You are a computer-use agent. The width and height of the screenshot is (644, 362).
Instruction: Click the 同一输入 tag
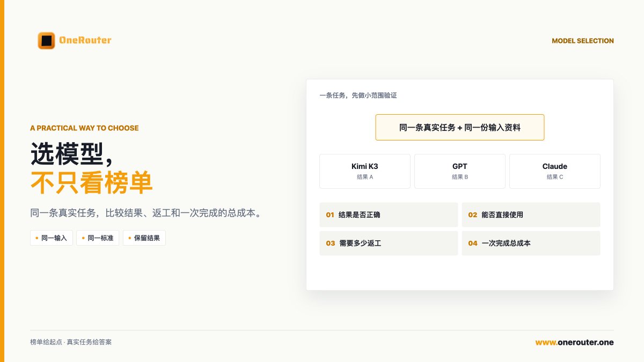52,238
